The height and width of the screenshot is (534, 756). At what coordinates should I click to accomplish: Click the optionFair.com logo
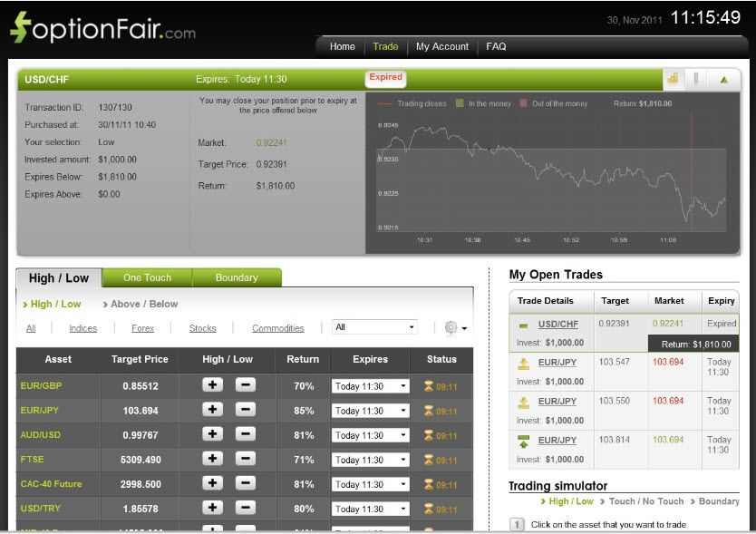pos(102,28)
